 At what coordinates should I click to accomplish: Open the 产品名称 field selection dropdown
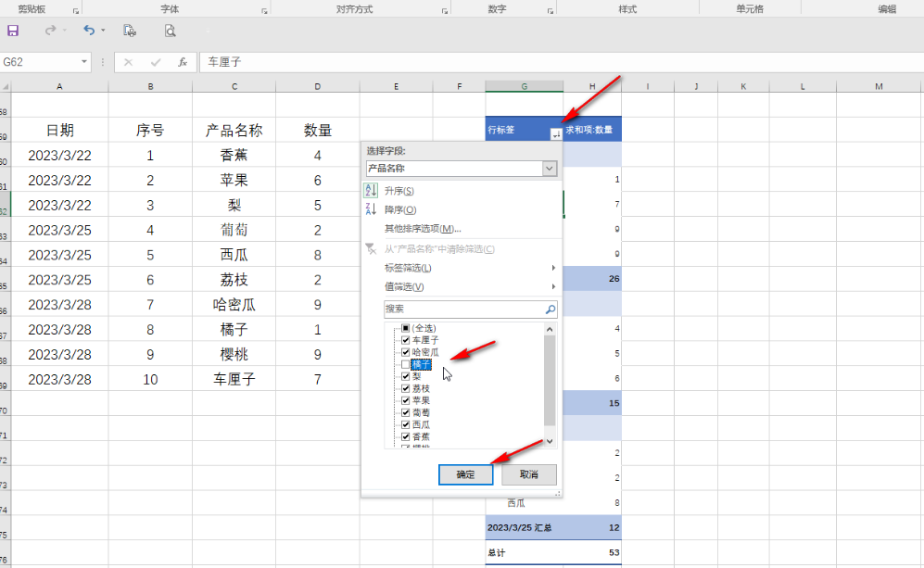point(550,169)
